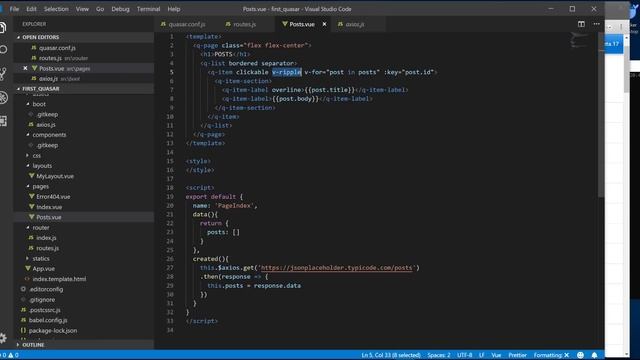Click the feedback smiley in status bar
This screenshot has width=640, height=360.
(x=580, y=355)
